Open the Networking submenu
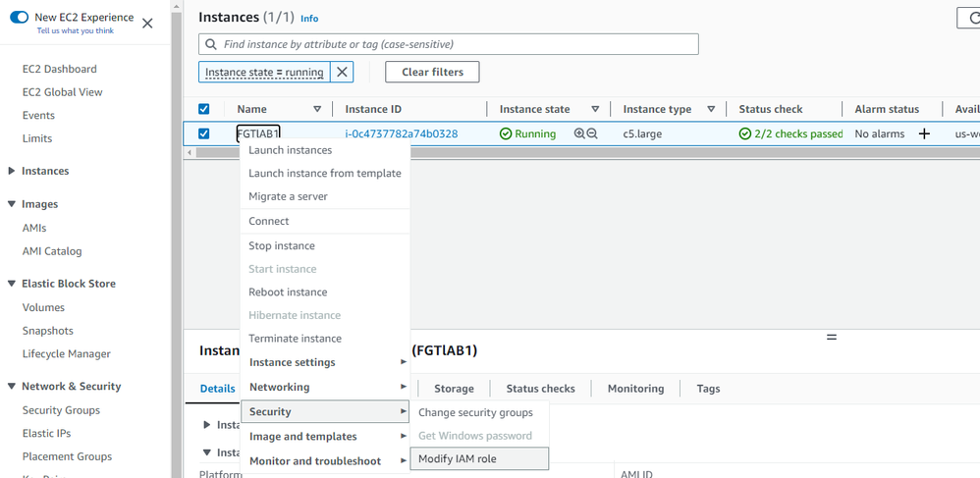The width and height of the screenshot is (980, 478). click(x=325, y=387)
